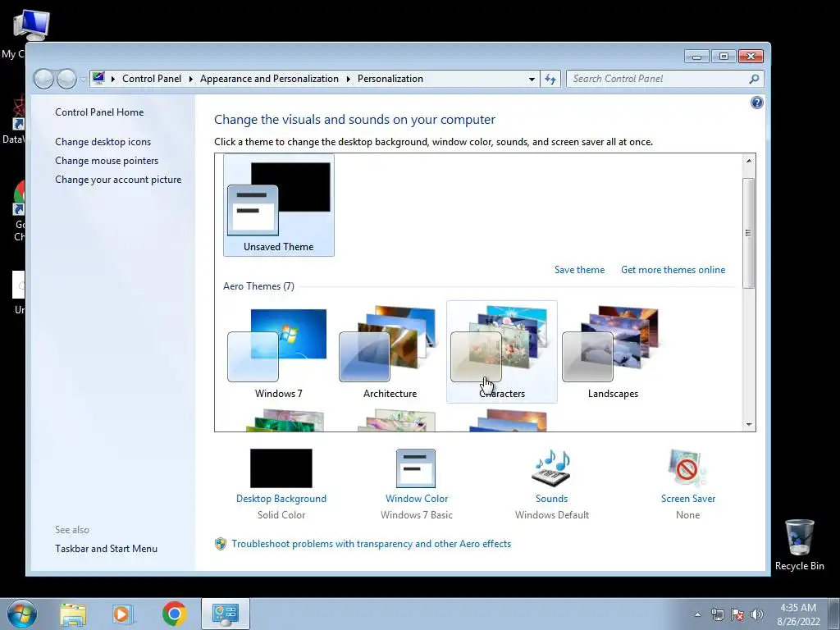Image resolution: width=840 pixels, height=630 pixels.
Task: Click the network tray icon
Action: point(717,614)
